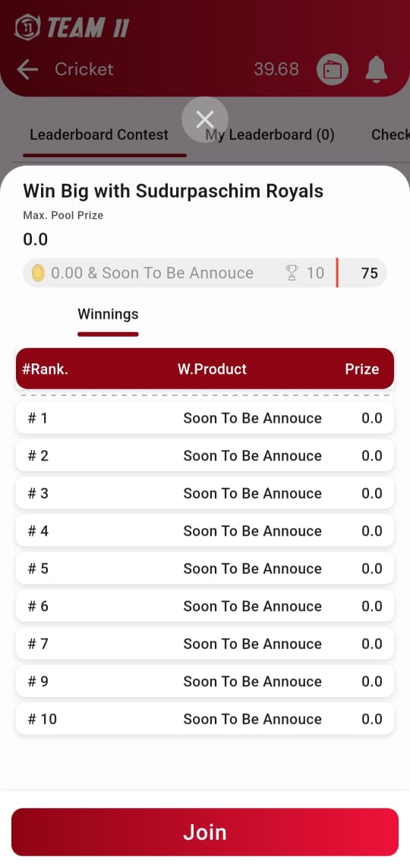Tap the Win Big with Sudurpaschim Royals title
This screenshot has height=868, width=410.
tap(173, 192)
